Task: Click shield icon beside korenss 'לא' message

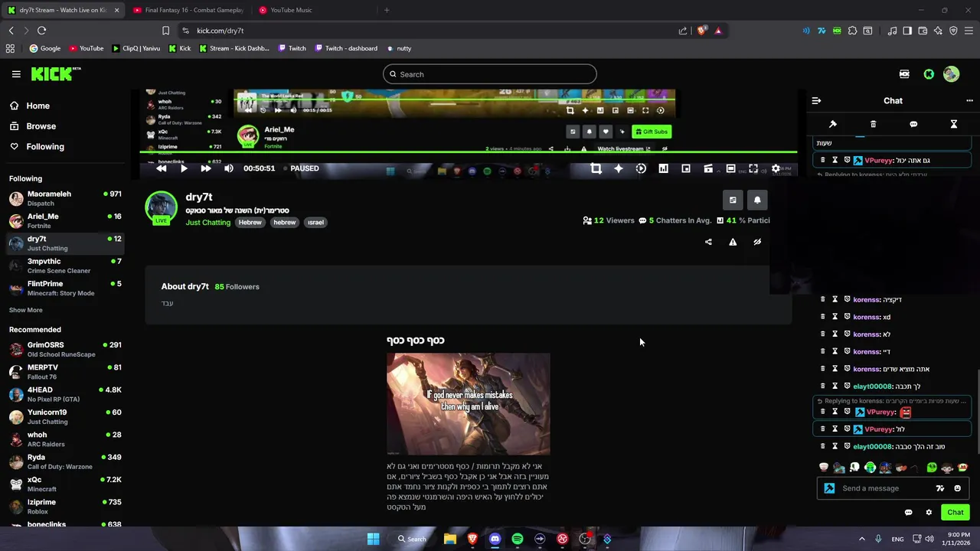Action: coord(848,334)
